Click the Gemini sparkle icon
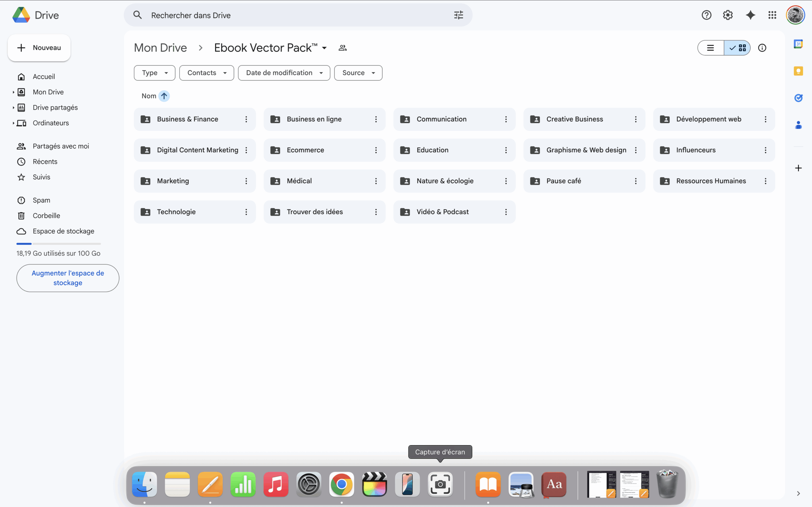The image size is (812, 507). point(750,15)
